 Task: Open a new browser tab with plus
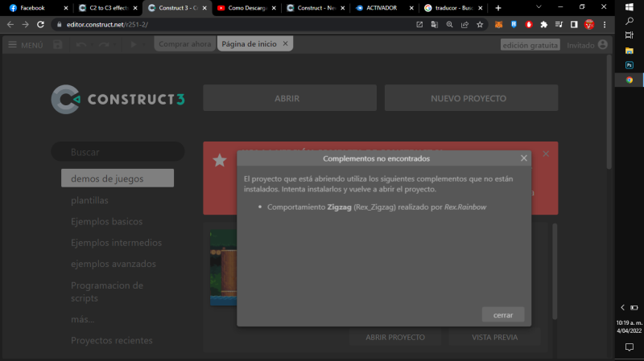(x=498, y=8)
